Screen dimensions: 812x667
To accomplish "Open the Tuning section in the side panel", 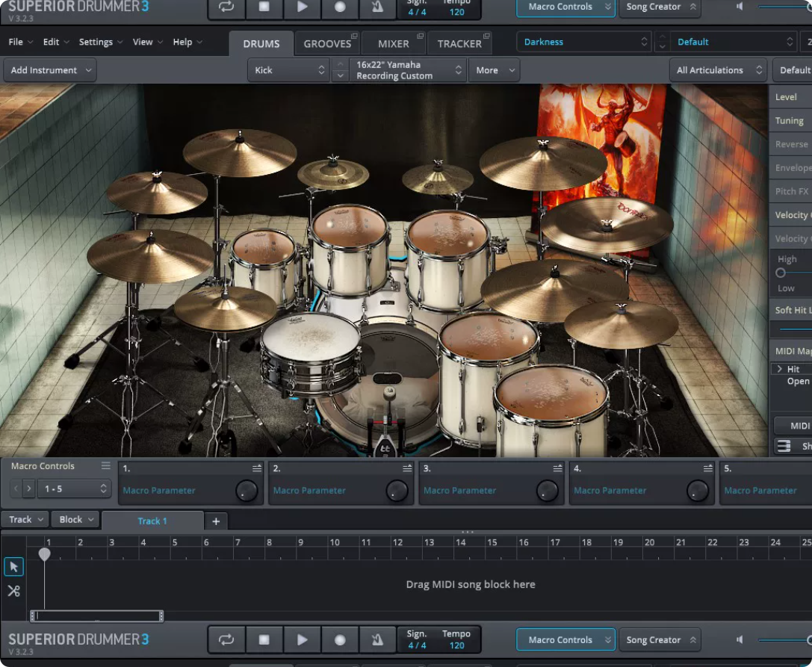I will (x=790, y=121).
